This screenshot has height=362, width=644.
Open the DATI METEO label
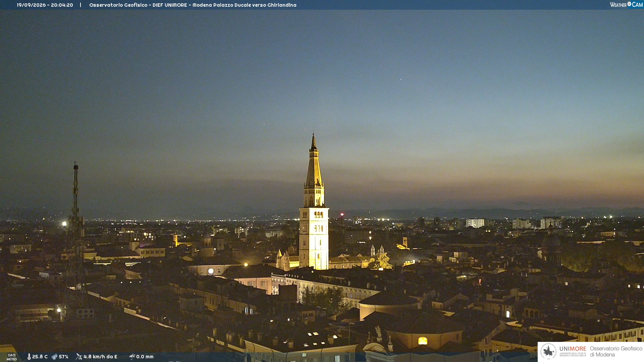click(12, 357)
